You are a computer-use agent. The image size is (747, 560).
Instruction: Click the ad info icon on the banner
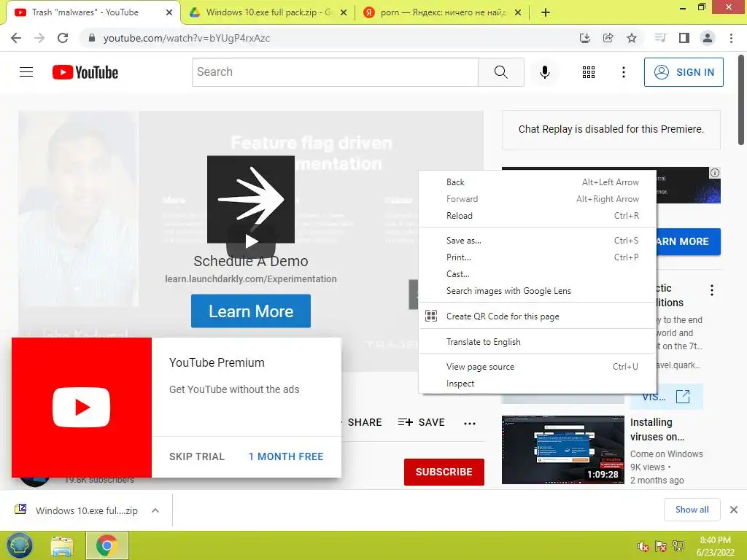[x=715, y=173]
